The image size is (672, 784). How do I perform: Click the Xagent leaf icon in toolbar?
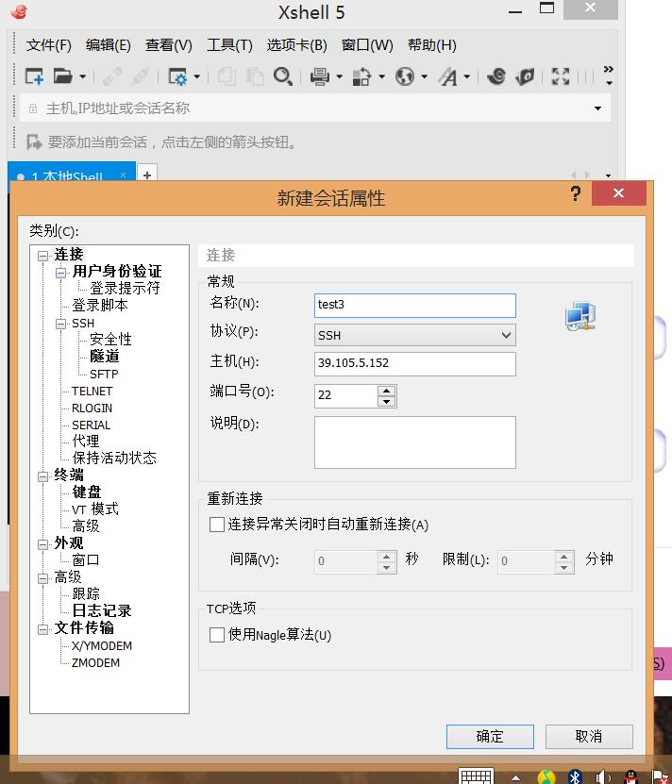click(525, 76)
